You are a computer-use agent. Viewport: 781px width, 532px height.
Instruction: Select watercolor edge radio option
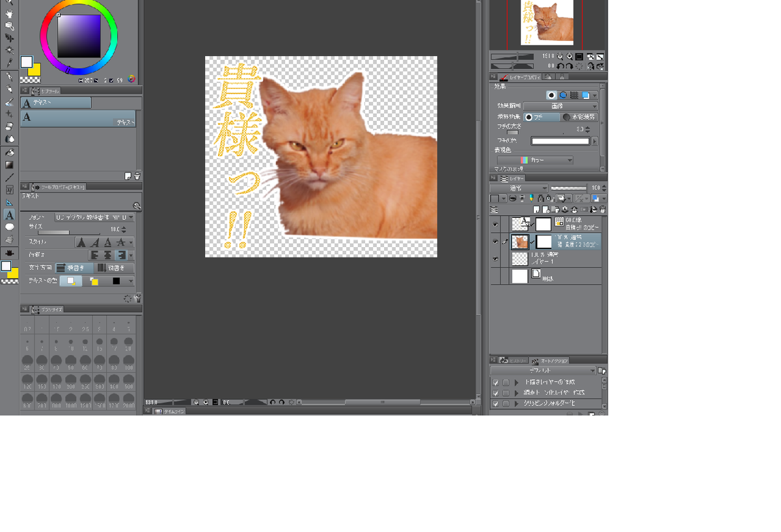pyautogui.click(x=580, y=117)
